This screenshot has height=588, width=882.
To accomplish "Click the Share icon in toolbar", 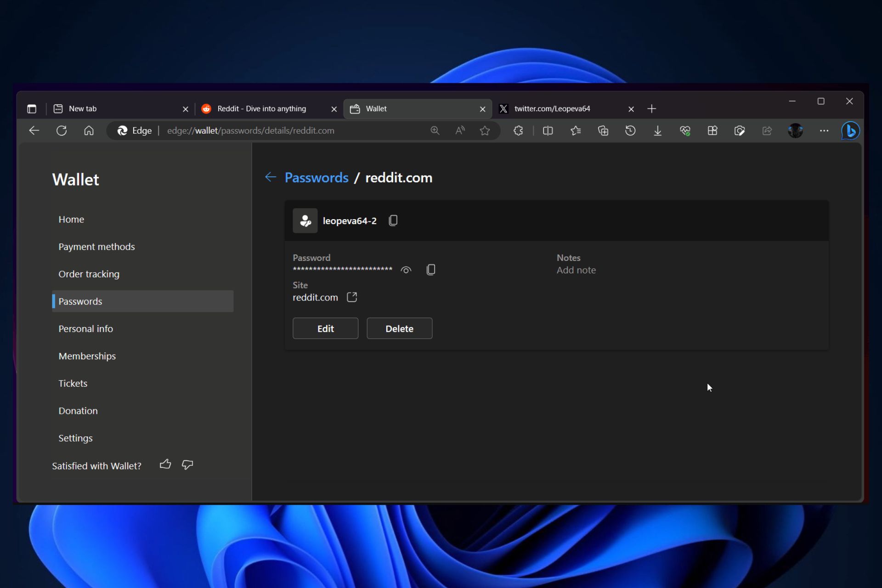I will point(767,130).
